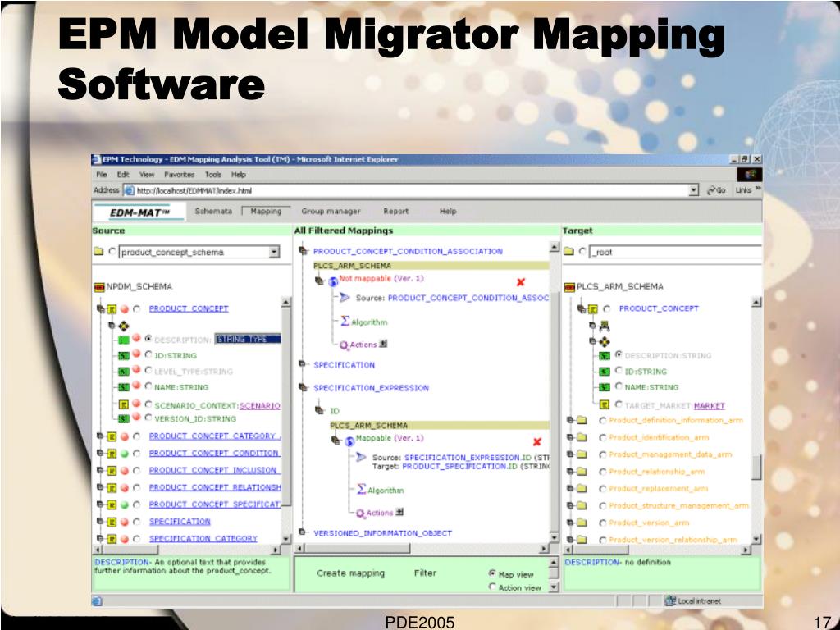
Task: Select the Map view radio button
Action: point(492,573)
